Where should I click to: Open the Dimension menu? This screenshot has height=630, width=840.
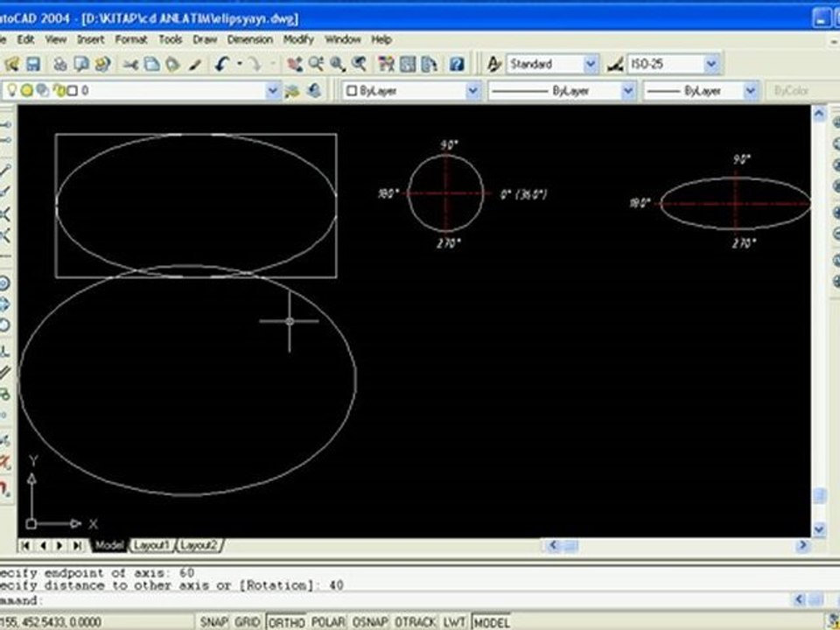[249, 39]
